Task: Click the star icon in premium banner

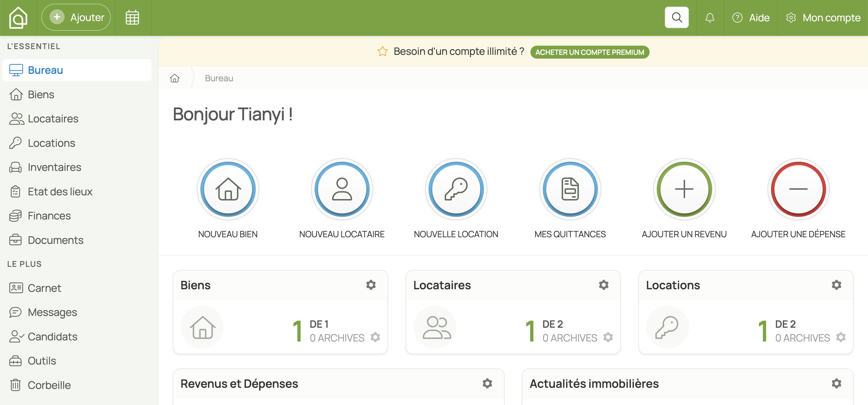Action: 382,52
